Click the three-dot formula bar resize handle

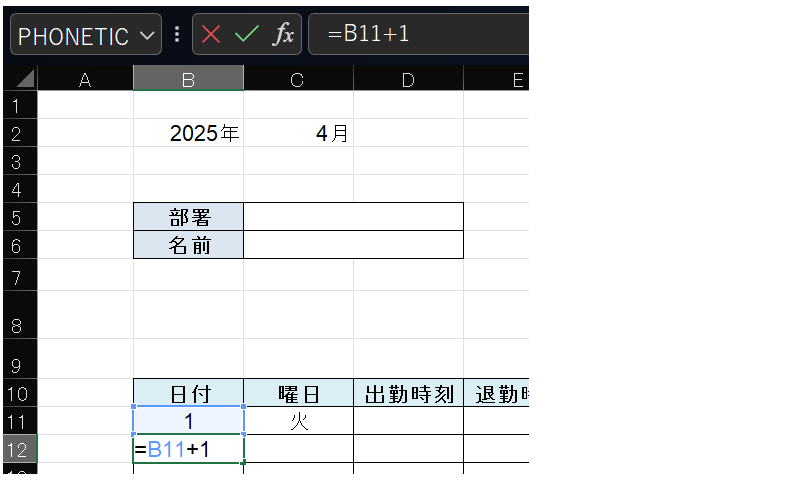(x=178, y=35)
